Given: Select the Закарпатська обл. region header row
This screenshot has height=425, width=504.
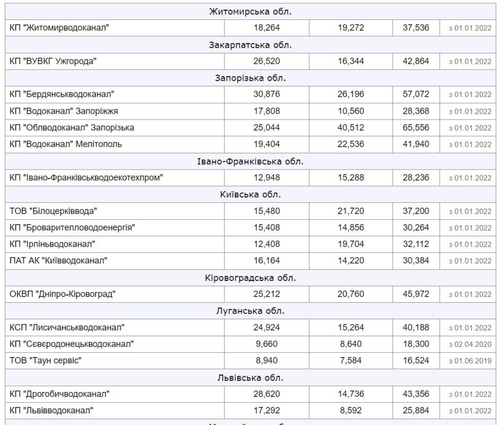Looking at the screenshot, I should [x=251, y=45].
